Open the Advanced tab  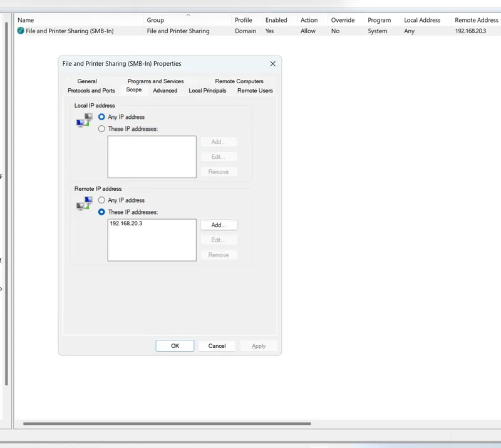(165, 90)
